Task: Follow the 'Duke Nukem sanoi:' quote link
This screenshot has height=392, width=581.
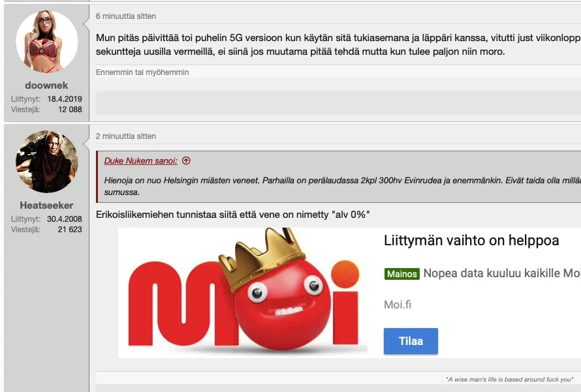Action: [140, 160]
